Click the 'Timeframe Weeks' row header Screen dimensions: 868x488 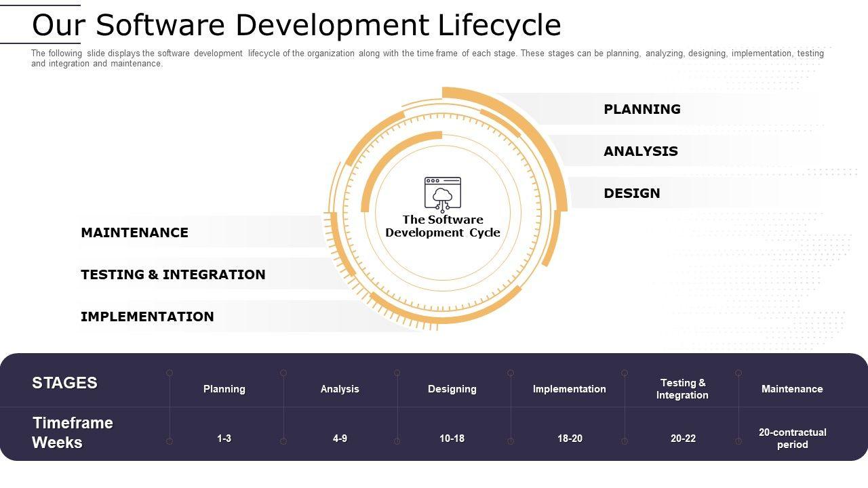[x=73, y=432]
